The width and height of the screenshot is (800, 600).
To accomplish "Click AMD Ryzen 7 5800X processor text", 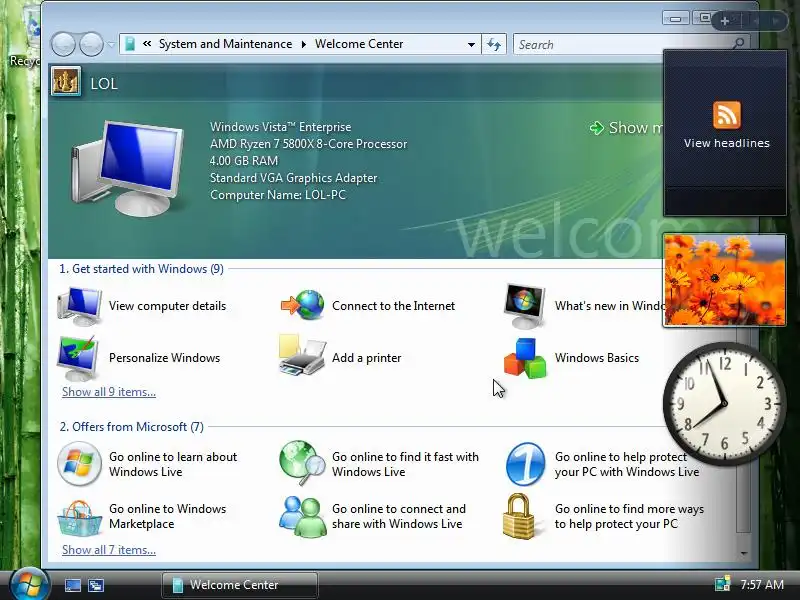I will (309, 144).
